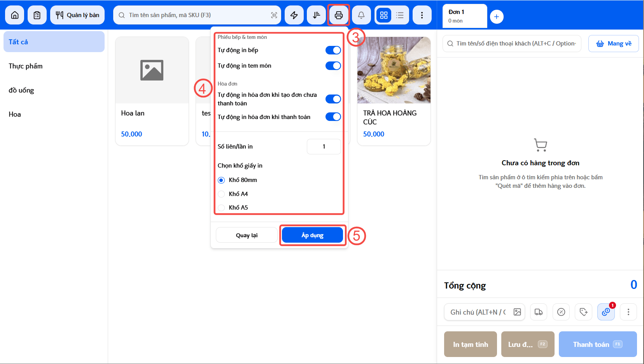The height and width of the screenshot is (364, 644).
Task: Open the order list clipboard icon
Action: pos(37,15)
